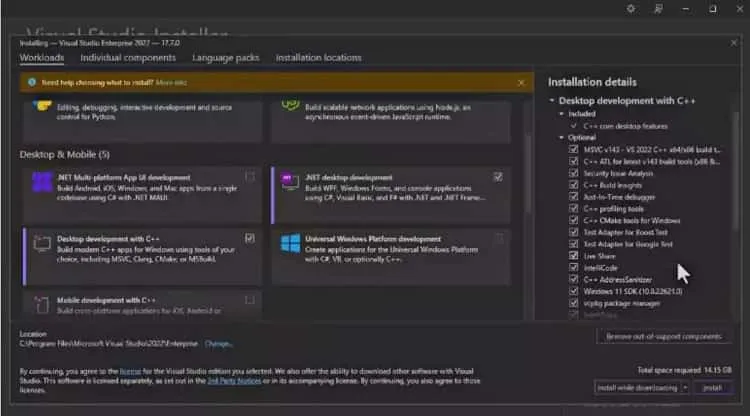This screenshot has width=750, height=416.
Task: Click the .NET desktop development workload icon
Action: point(290,182)
